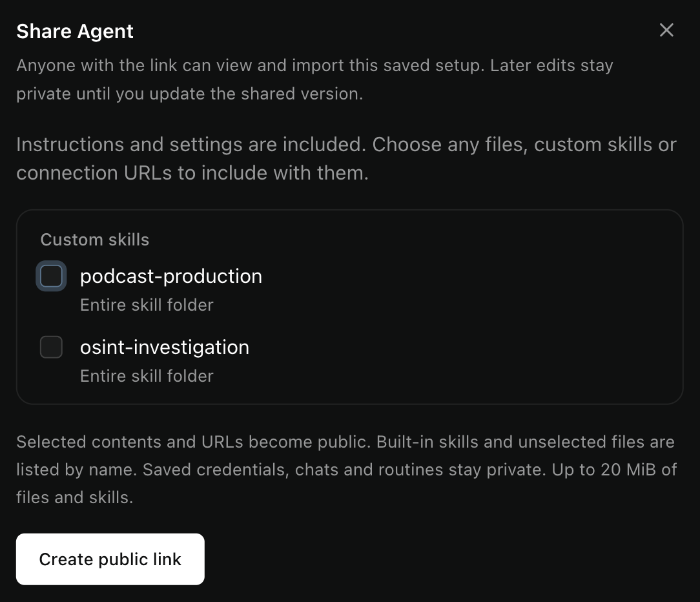700x602 pixels.
Task: Click the Create public link button
Action: point(110,559)
